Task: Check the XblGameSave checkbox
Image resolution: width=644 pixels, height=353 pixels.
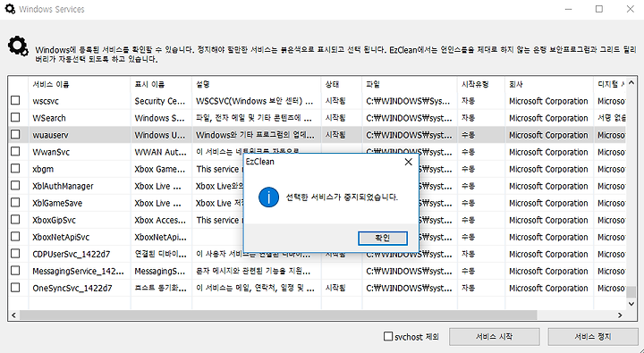Action: (x=15, y=202)
